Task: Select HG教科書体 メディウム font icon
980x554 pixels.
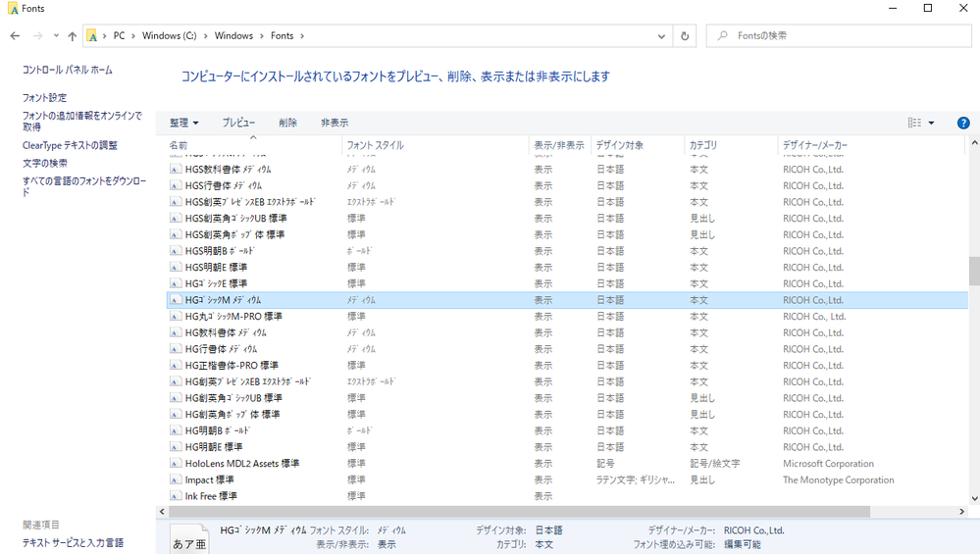Action: (176, 333)
